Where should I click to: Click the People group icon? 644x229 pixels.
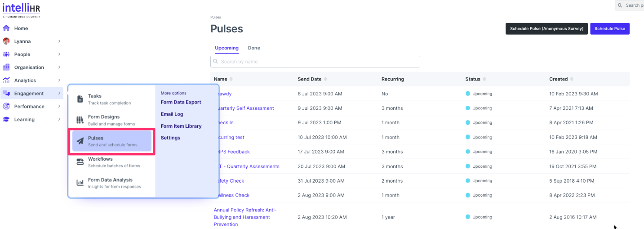[x=6, y=54]
